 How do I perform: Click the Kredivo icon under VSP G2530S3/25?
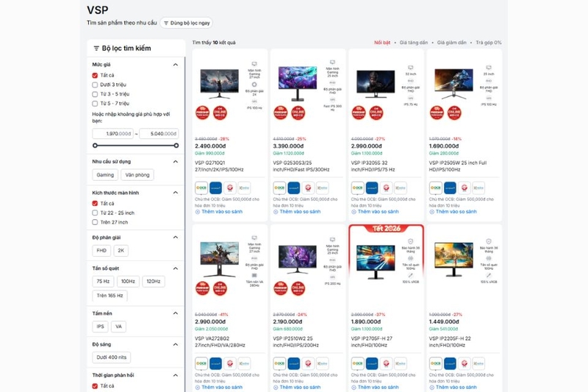(322, 188)
